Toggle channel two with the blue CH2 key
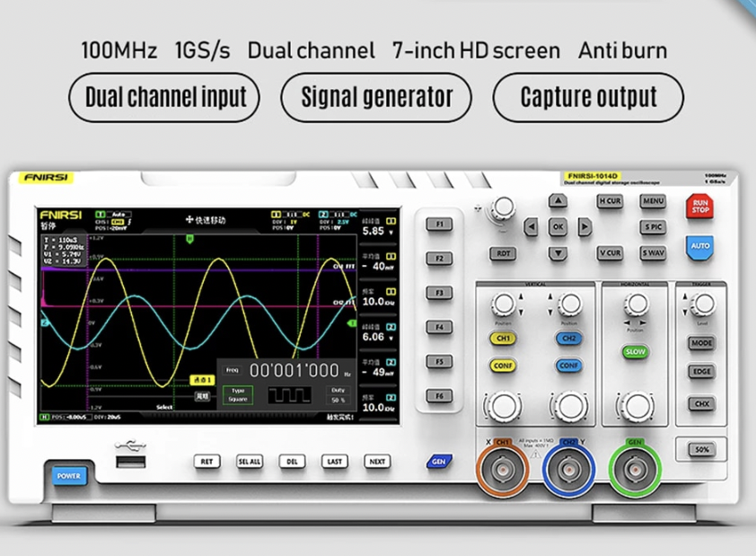 click(x=570, y=338)
